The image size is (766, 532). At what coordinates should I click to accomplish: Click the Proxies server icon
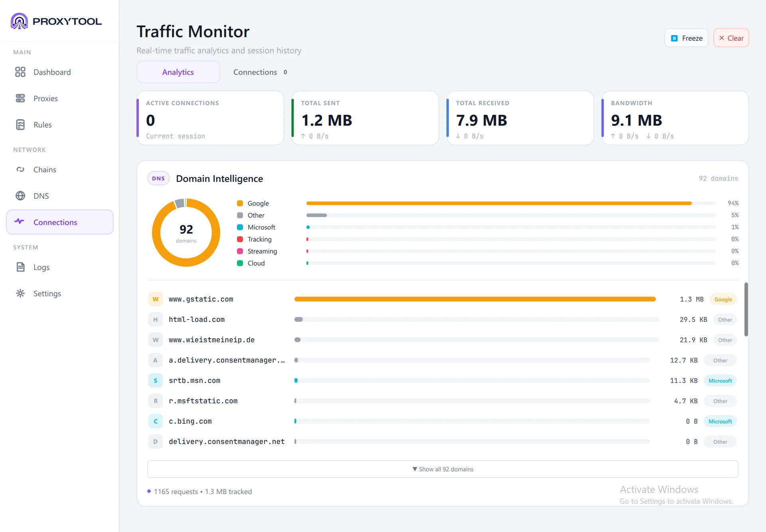coord(20,98)
